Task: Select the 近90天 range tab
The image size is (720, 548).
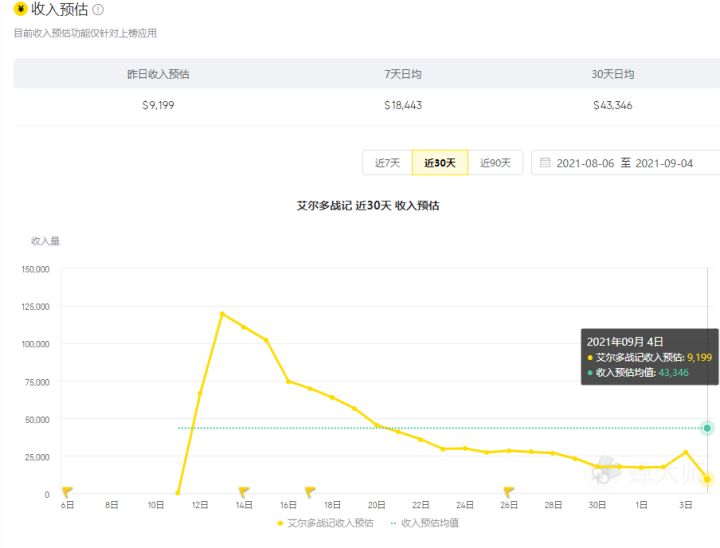Action: tap(495, 163)
